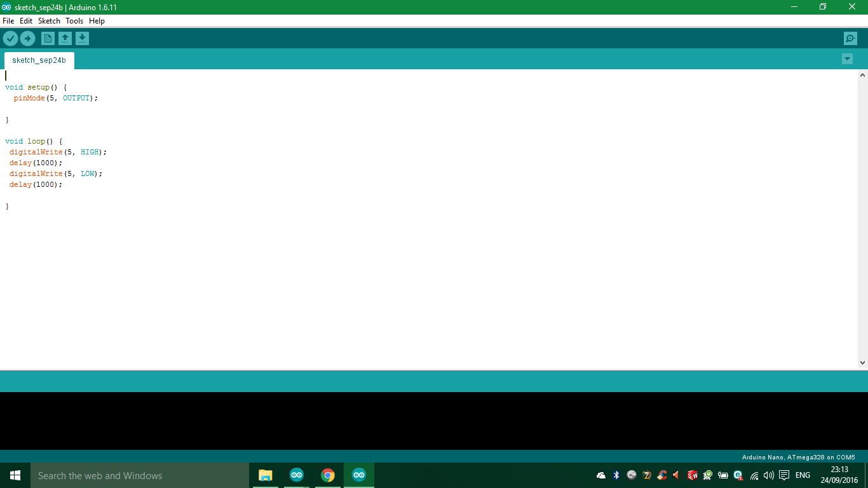Viewport: 868px width, 488px height.
Task: Open the Tools menu
Action: tap(74, 21)
